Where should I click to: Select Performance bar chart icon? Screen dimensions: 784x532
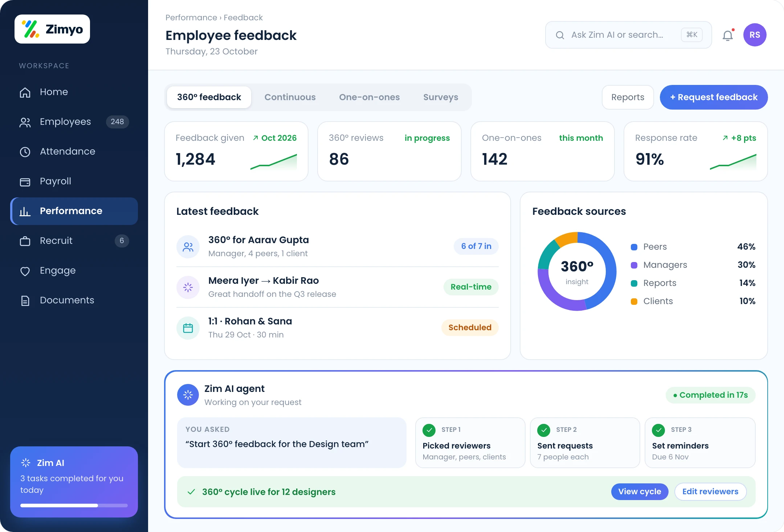coord(25,211)
